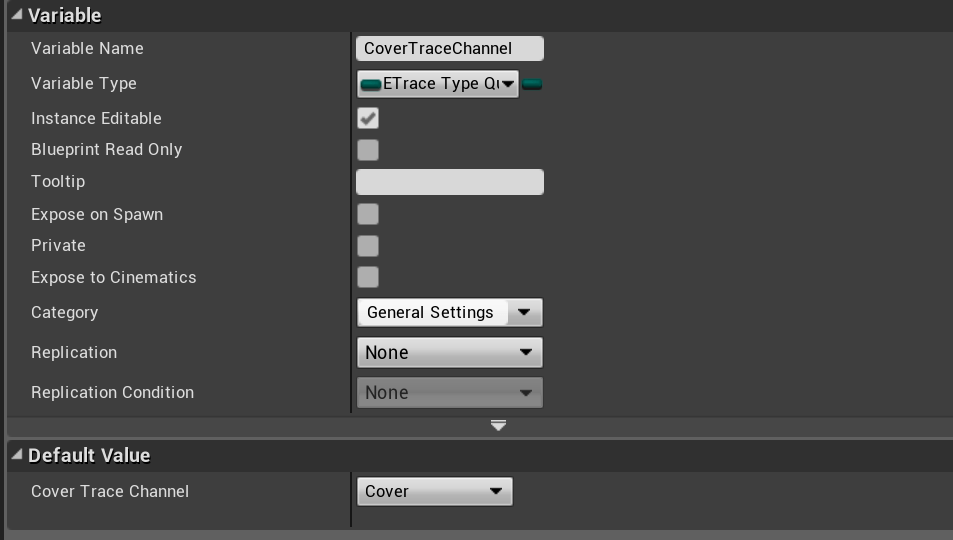Check the Expose to Cinematics box
The height and width of the screenshot is (540, 953).
coord(368,277)
